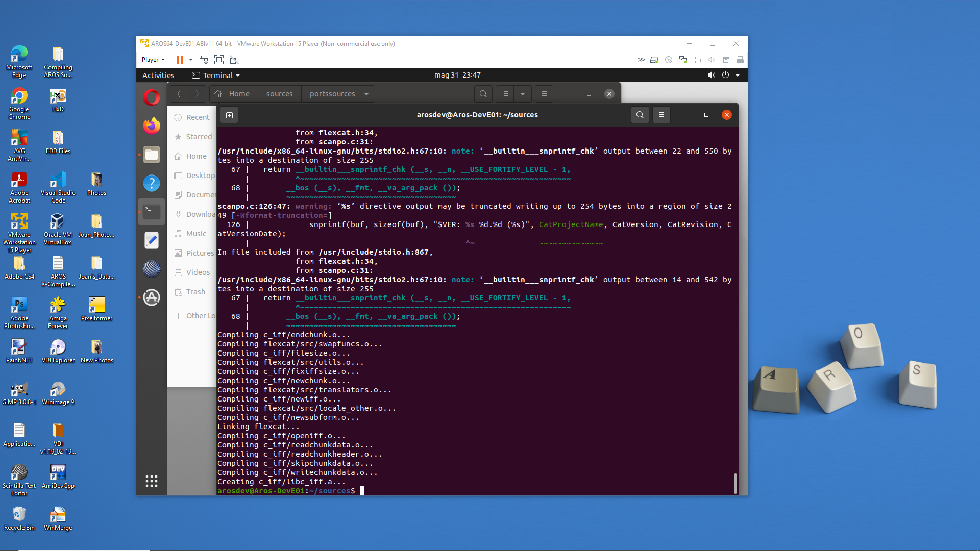The width and height of the screenshot is (980, 551).
Task: Go forward in Files window
Action: point(197,94)
